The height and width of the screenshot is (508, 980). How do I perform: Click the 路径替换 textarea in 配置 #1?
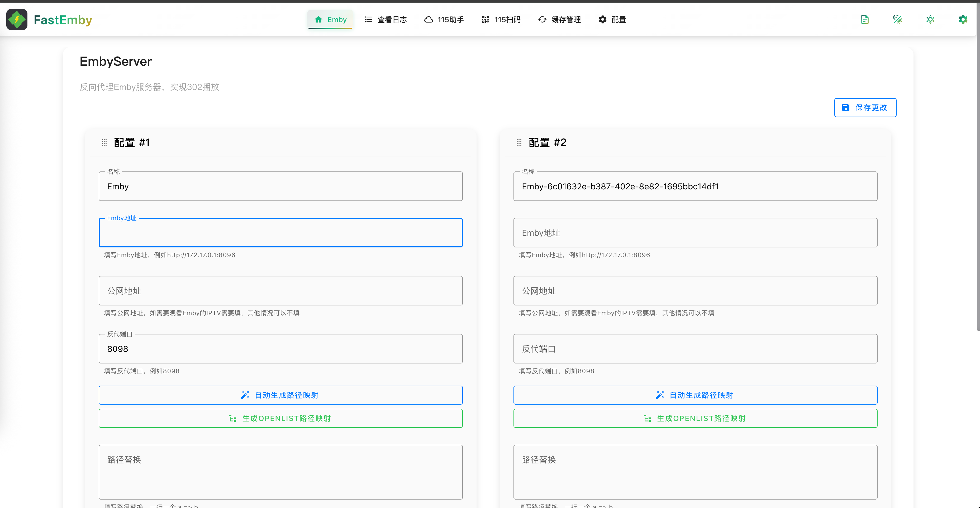[280, 472]
